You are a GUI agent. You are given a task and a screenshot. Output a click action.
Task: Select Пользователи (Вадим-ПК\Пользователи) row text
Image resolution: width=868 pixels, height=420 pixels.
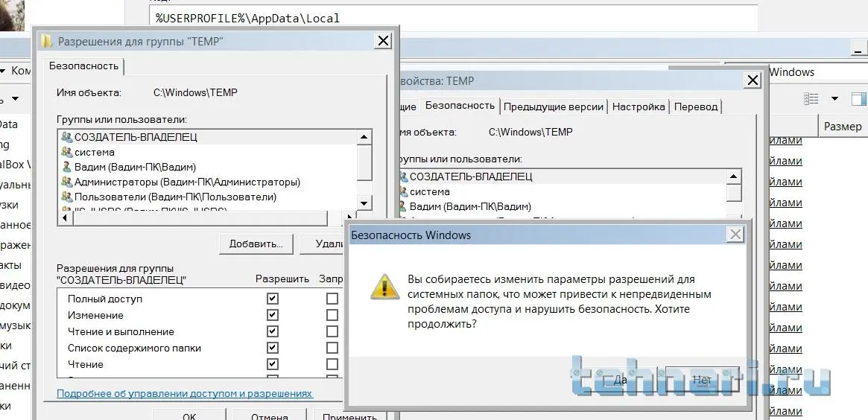[176, 197]
